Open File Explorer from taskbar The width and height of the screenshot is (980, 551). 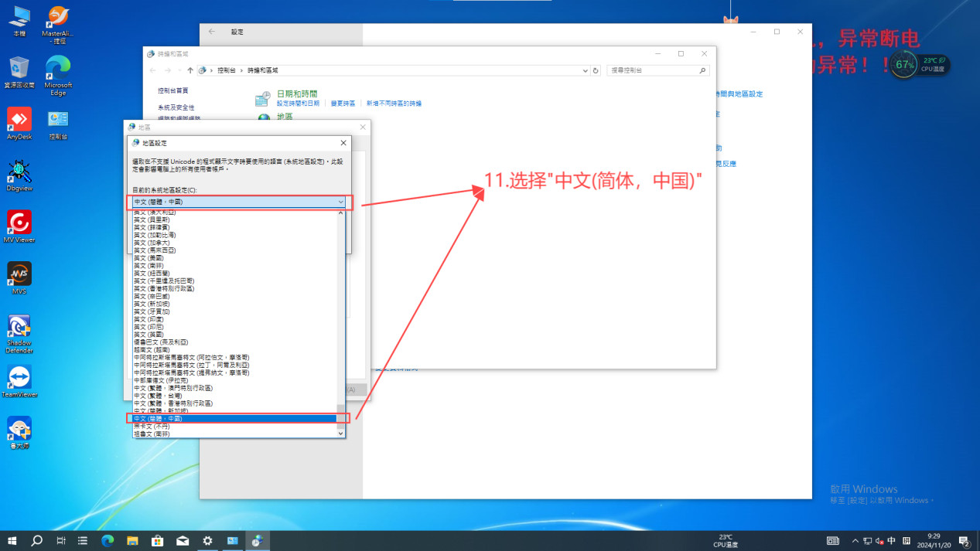point(132,541)
